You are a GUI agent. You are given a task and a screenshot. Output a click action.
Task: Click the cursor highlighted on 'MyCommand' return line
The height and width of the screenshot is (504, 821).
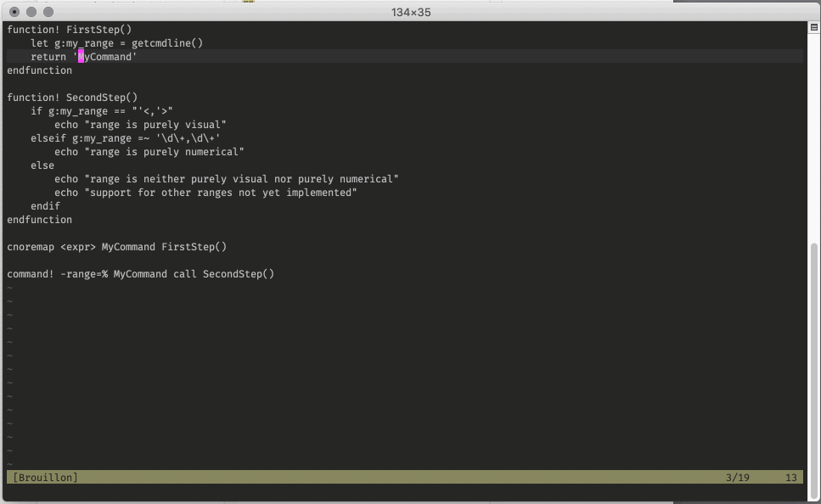[x=81, y=56]
